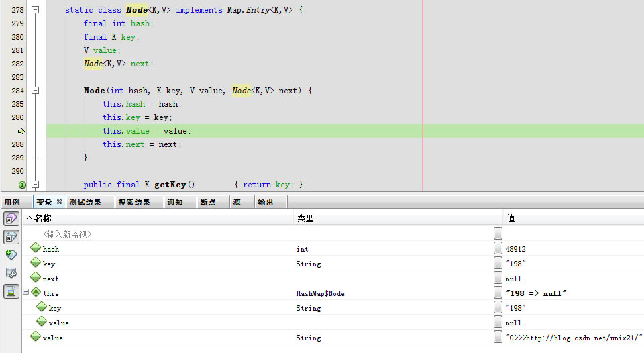Select the top-level key variable diamond icon
Image resolution: width=644 pixels, height=353 pixels.
36,262
